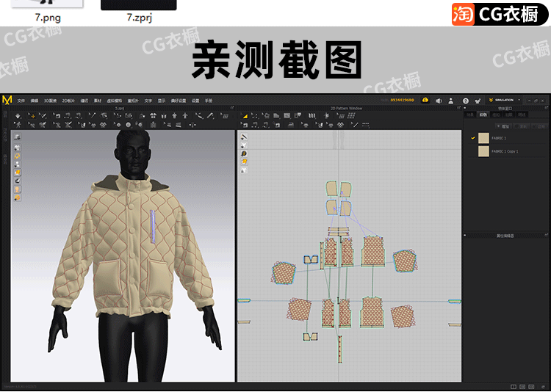Viewport: 551px width, 392px height.
Task: Open the 偏好设置 menu
Action: [x=179, y=101]
